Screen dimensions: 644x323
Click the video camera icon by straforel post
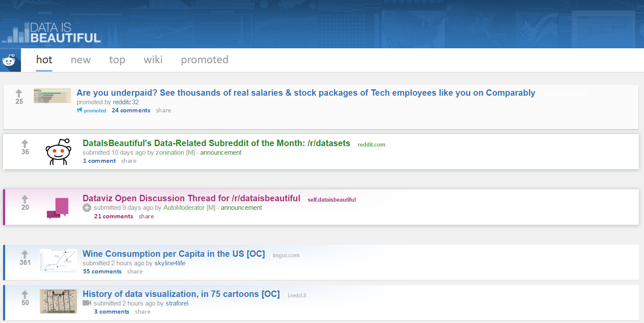click(x=87, y=303)
